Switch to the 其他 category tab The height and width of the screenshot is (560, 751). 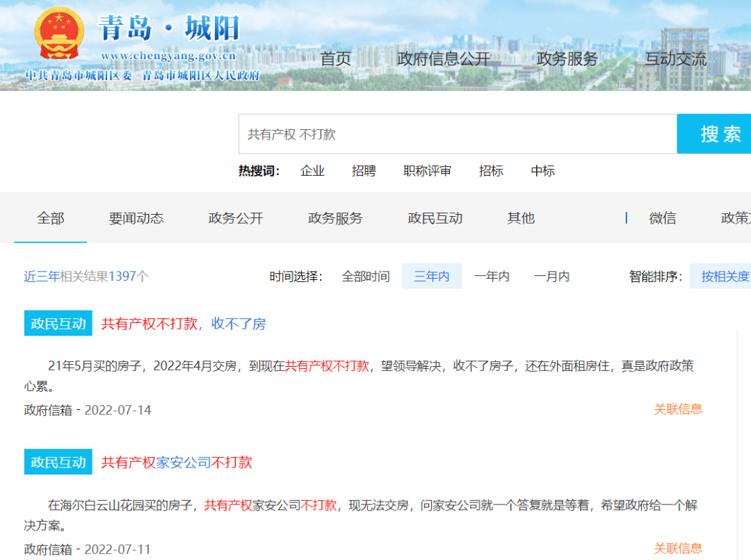[x=521, y=218]
